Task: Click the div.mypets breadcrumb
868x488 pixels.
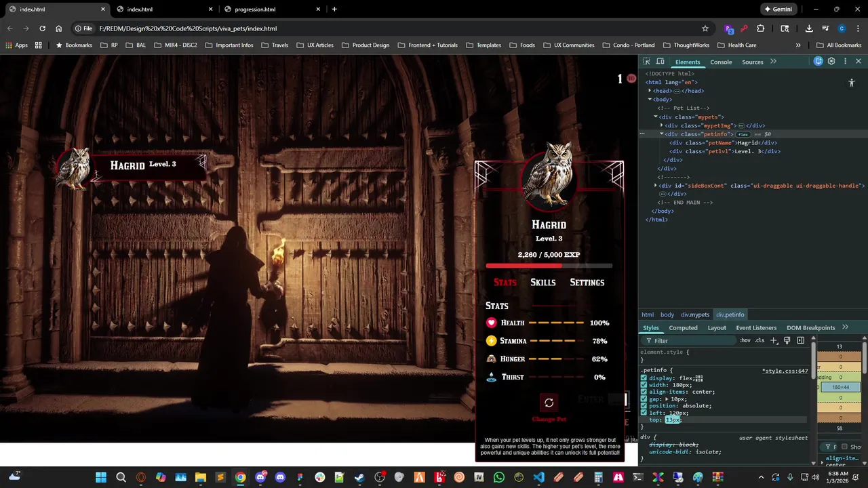Action: (x=695, y=314)
